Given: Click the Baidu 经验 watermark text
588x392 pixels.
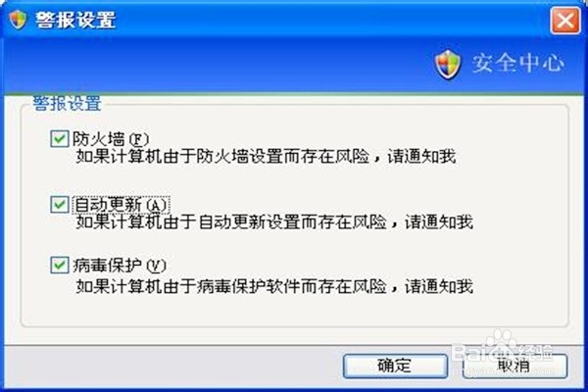Looking at the screenshot, I should (535, 353).
